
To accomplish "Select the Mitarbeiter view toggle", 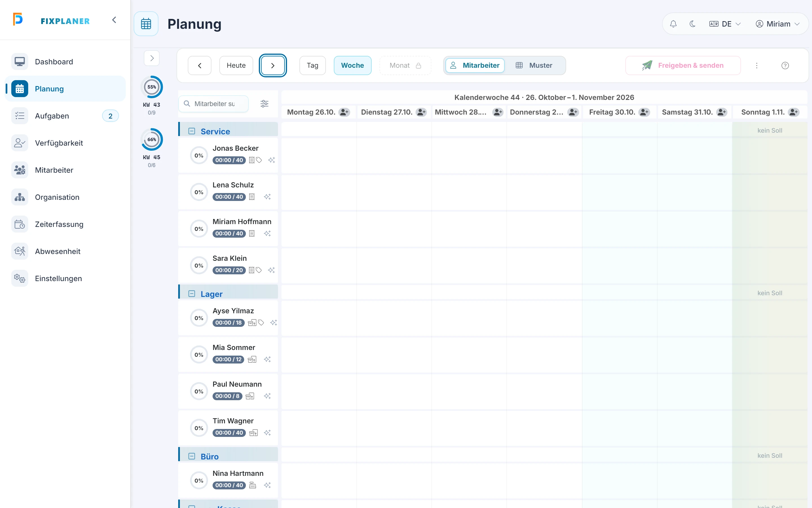I will click(x=475, y=65).
